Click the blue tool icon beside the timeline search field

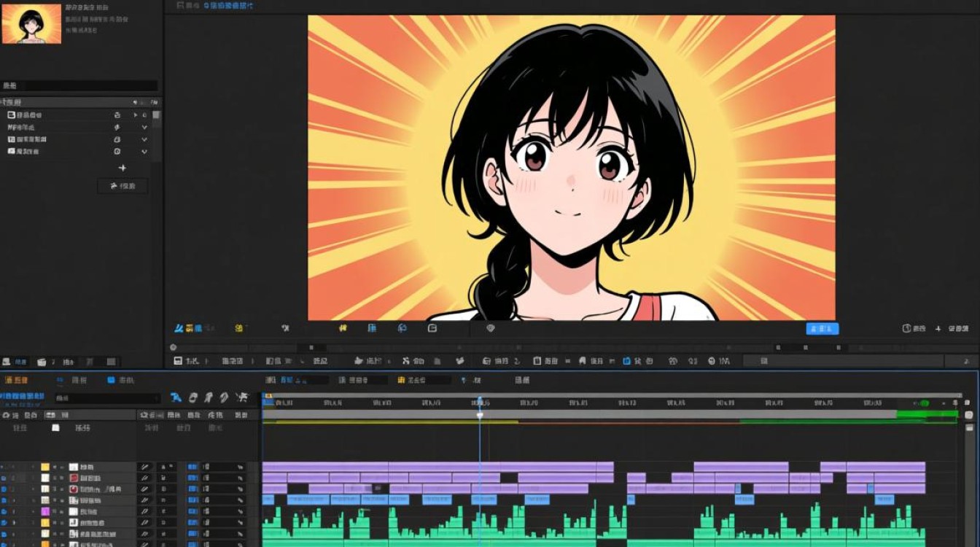click(x=176, y=397)
